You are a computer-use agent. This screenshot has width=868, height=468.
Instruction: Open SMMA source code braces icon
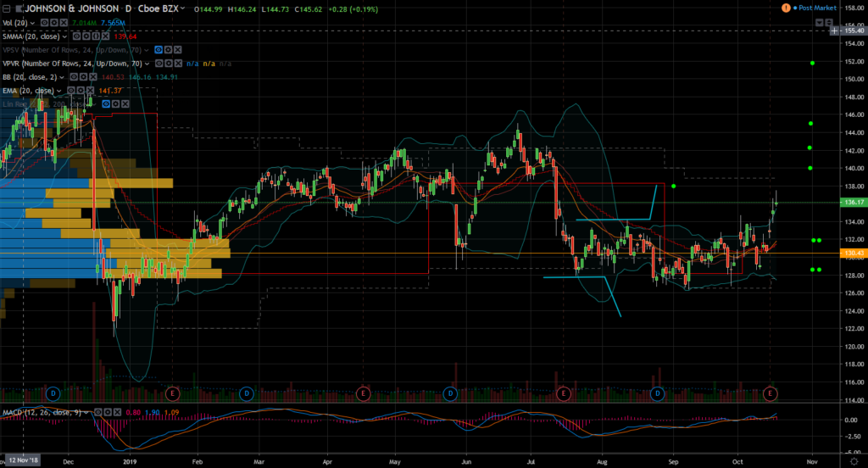[x=96, y=36]
